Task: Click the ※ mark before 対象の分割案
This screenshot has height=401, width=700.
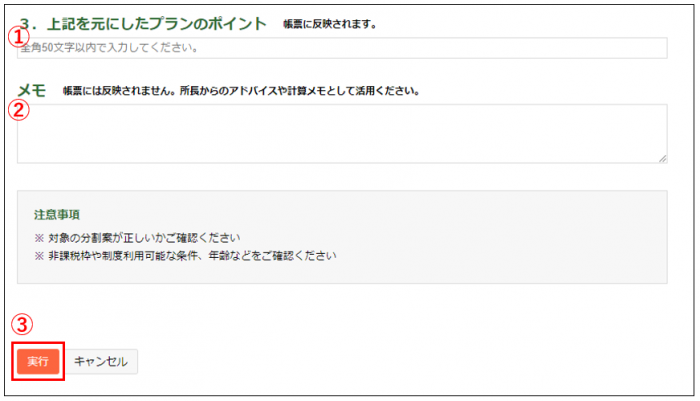Action: click(x=39, y=238)
